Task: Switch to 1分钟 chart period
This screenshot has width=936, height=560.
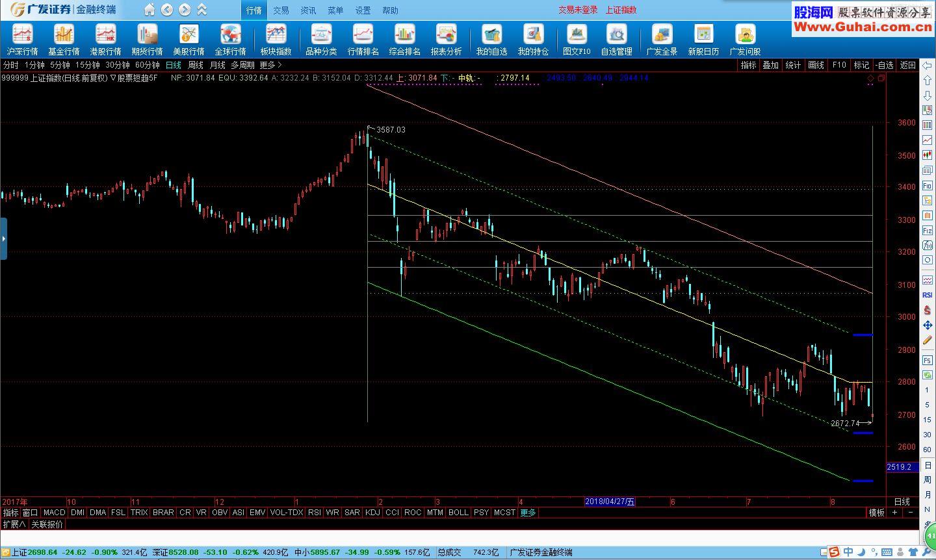Action: point(34,65)
